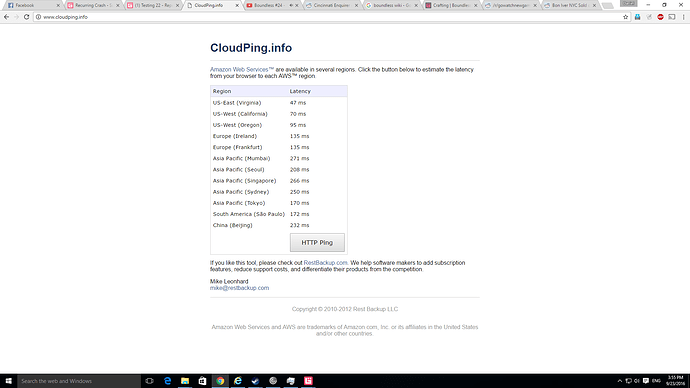Reload the CloudPing page
The image size is (690, 388).
tap(26, 17)
